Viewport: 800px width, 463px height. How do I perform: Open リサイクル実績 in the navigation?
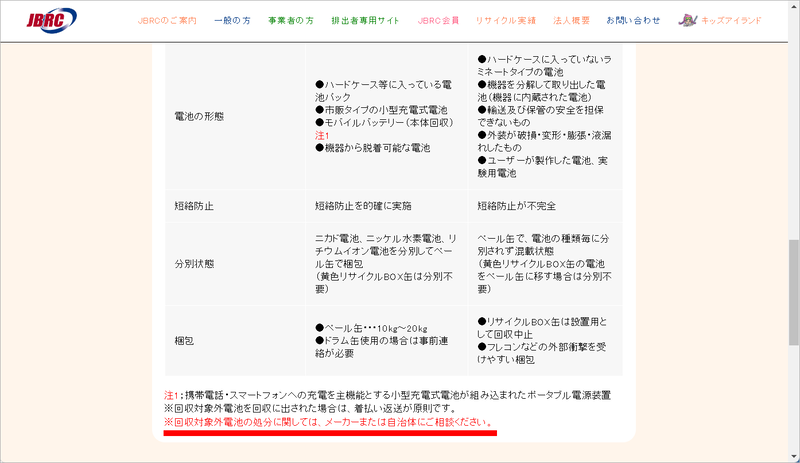coord(506,21)
